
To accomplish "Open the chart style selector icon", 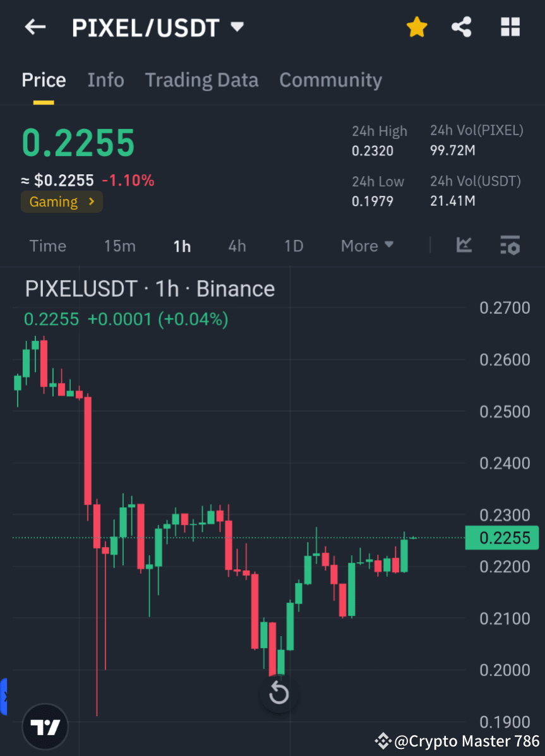I will coord(464,246).
